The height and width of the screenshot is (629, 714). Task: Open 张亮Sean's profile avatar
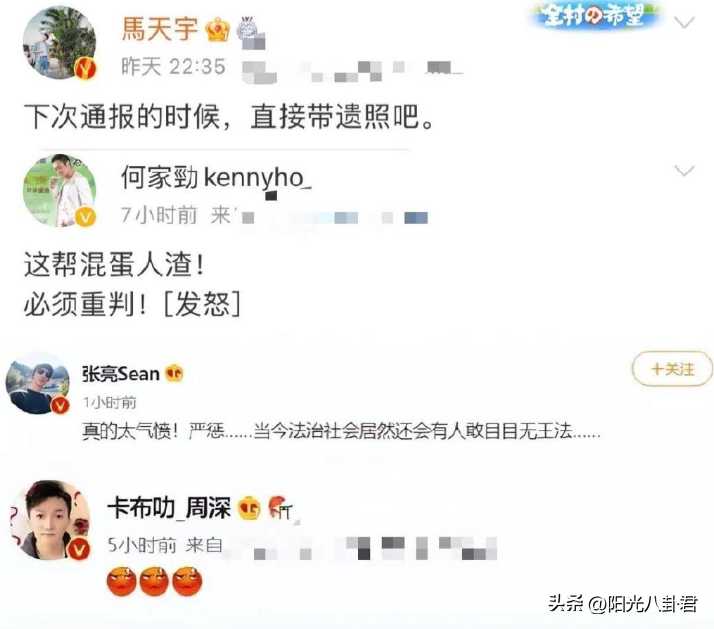[37, 383]
